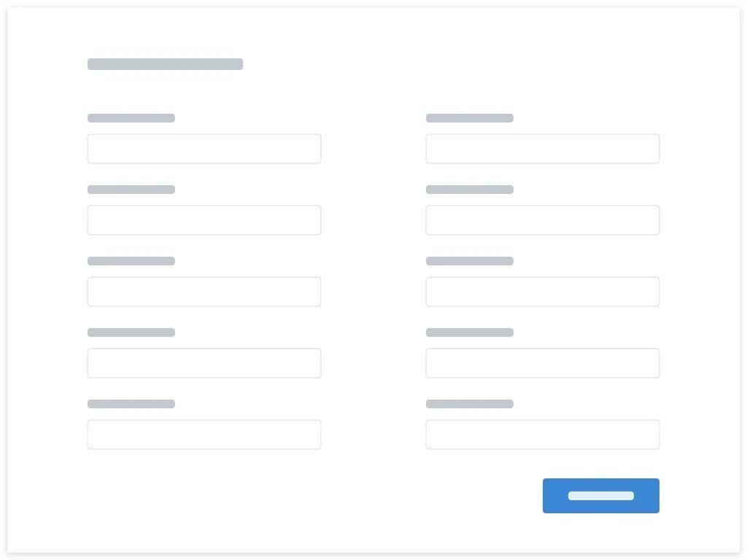Click the label above fourth right-column field

click(470, 332)
